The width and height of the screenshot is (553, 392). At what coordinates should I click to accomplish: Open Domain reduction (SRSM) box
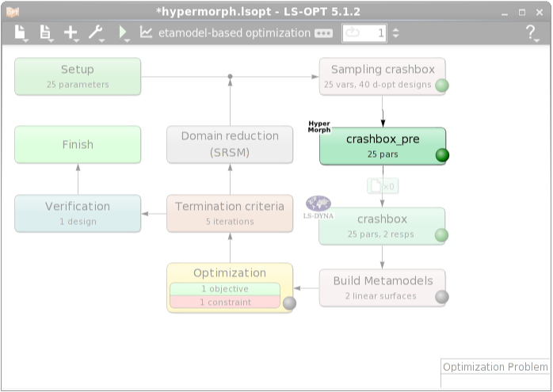click(x=230, y=145)
